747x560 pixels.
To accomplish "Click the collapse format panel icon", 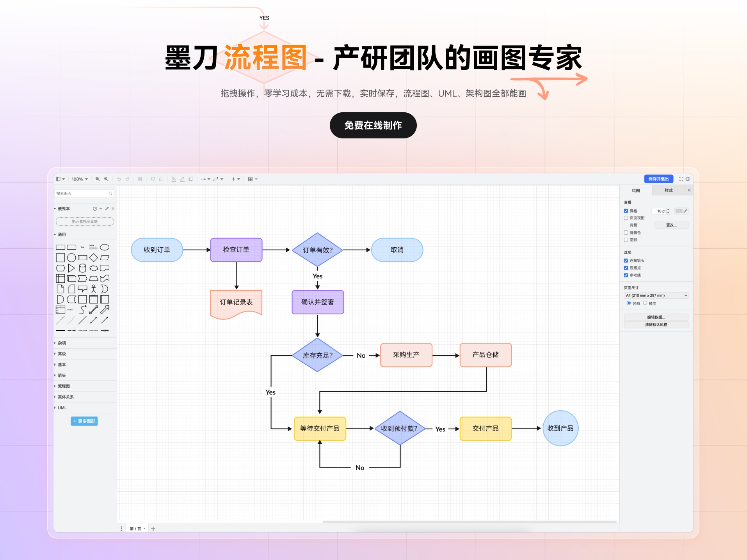I will [688, 179].
